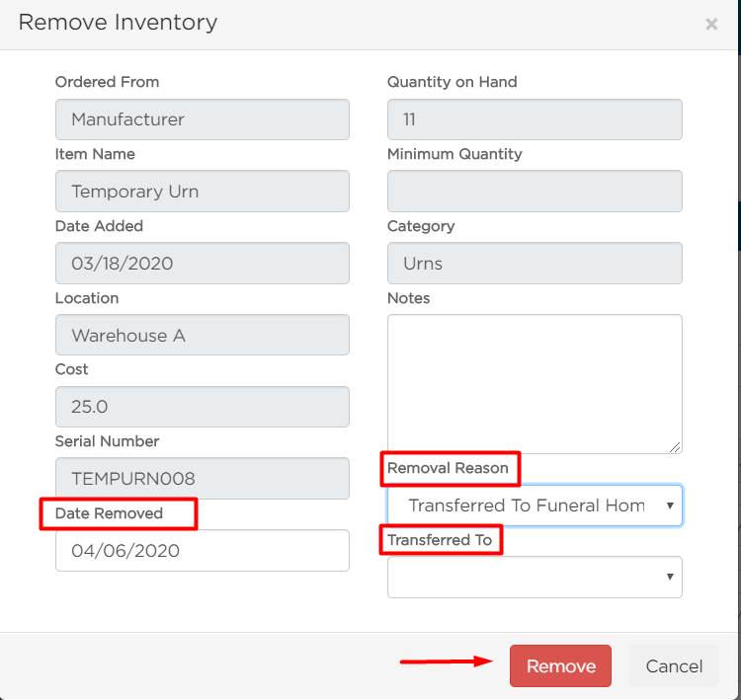The height and width of the screenshot is (700, 741).
Task: Click the Location field Warehouse A
Action: [x=203, y=335]
